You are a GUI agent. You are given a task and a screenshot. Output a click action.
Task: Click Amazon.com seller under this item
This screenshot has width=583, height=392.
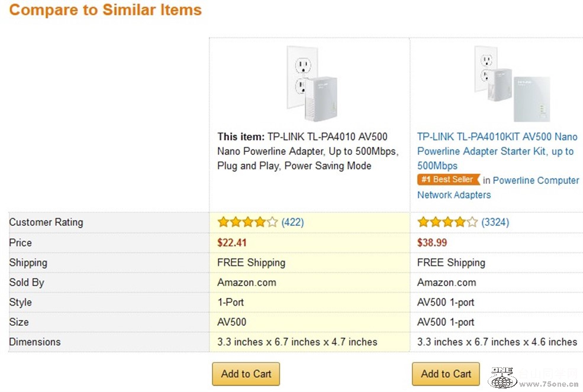pos(247,283)
